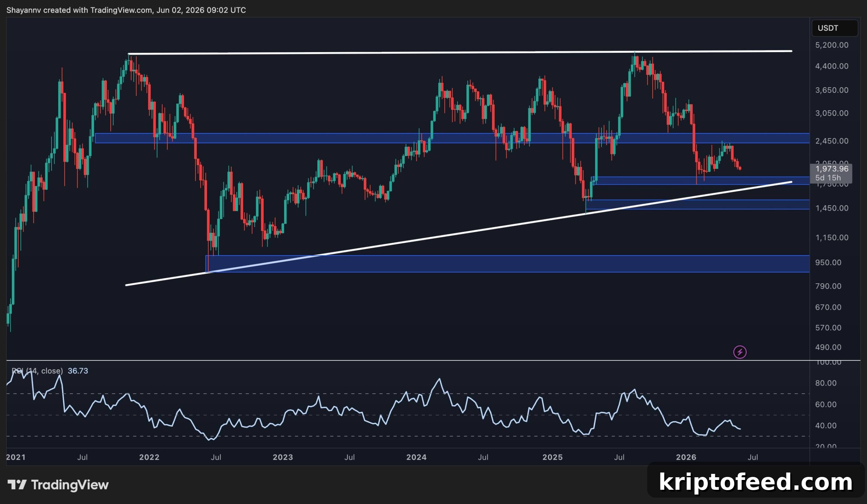Select the ascending white support trendline
Viewport: 867px width, 504px height.
point(459,234)
